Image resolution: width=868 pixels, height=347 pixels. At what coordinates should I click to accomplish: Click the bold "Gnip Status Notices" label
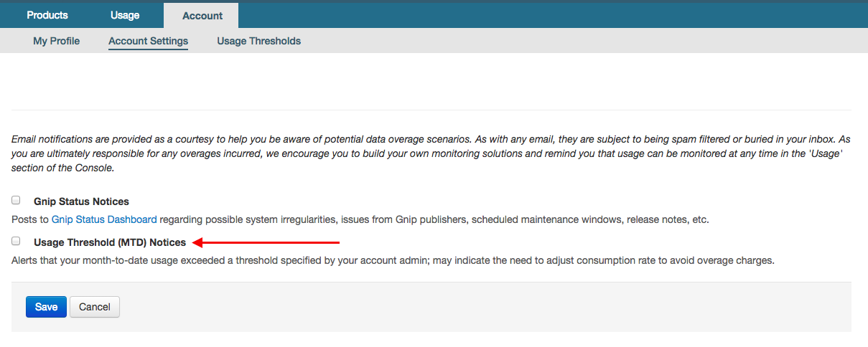coord(81,201)
